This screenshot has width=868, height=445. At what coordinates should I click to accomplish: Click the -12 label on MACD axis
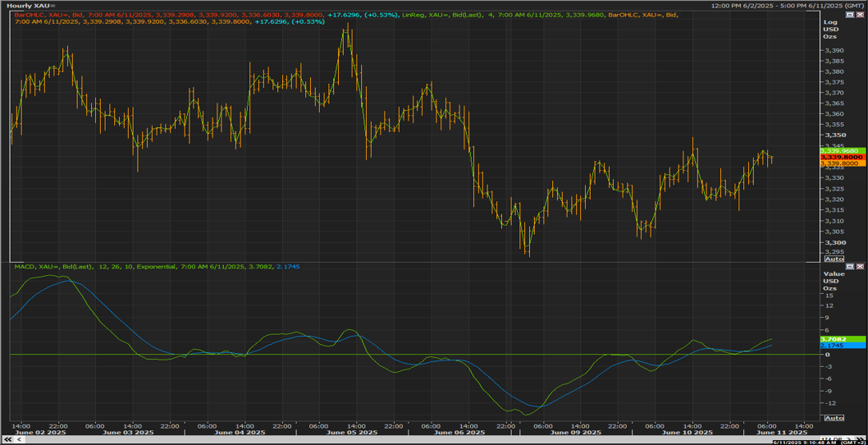pyautogui.click(x=829, y=403)
